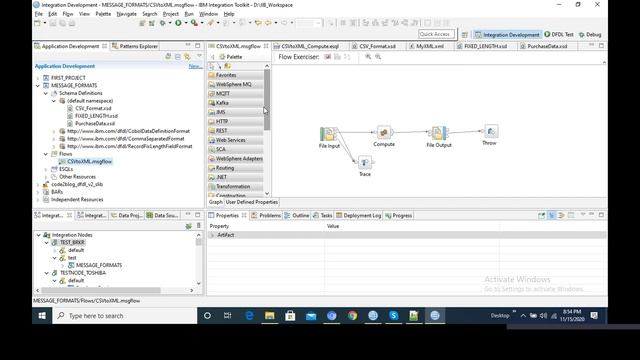Click the green Run toolbar icon
The height and width of the screenshot is (360, 640).
tap(178, 23)
